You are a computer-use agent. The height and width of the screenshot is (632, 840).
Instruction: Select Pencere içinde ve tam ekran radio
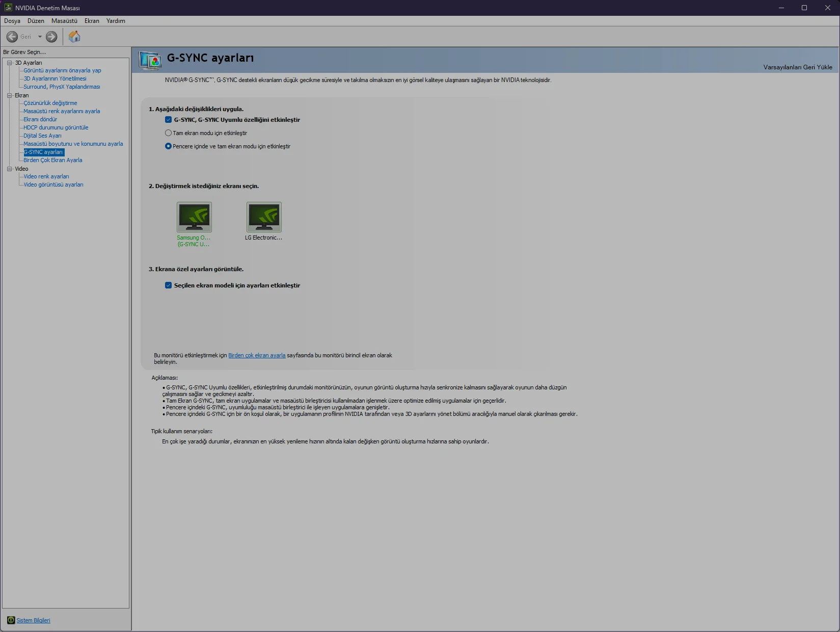pyautogui.click(x=168, y=146)
